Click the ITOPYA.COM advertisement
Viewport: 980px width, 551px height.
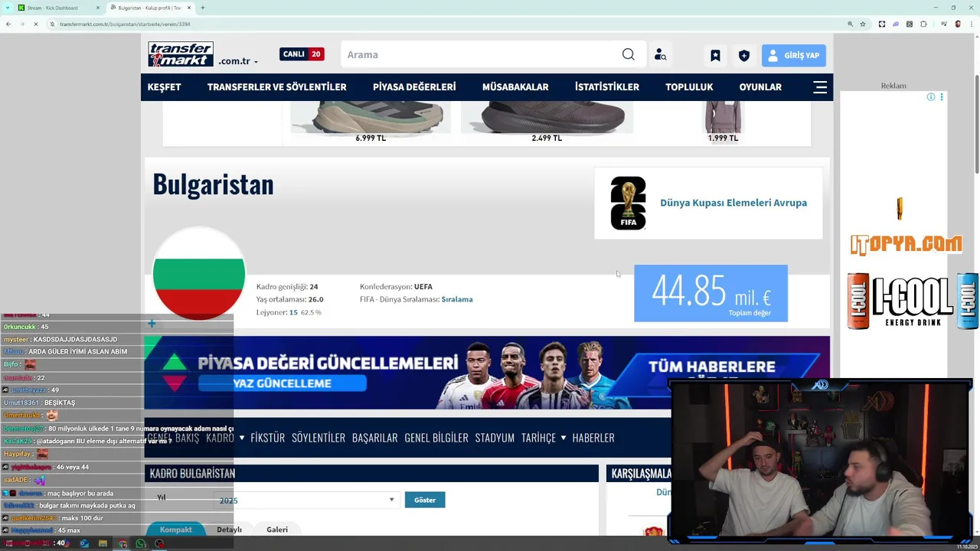pyautogui.click(x=906, y=244)
